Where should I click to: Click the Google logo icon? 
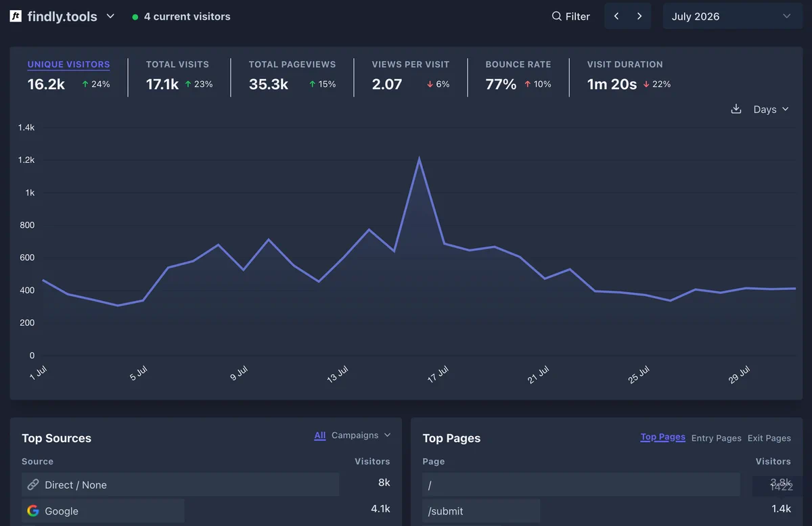pyautogui.click(x=33, y=511)
